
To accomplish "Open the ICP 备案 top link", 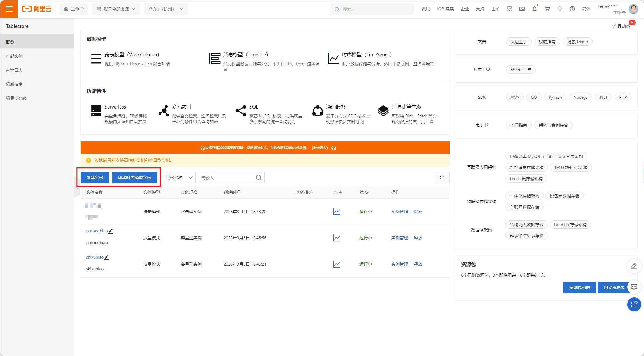I will point(445,9).
